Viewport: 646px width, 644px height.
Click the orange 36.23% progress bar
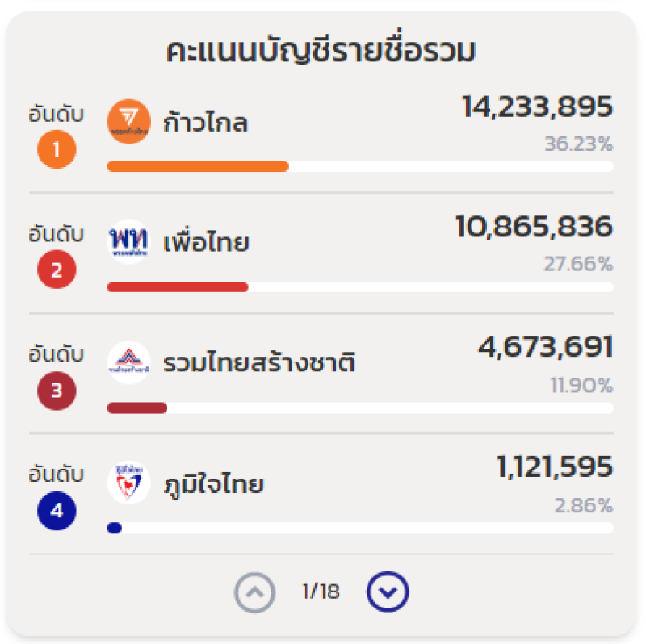pos(360,166)
